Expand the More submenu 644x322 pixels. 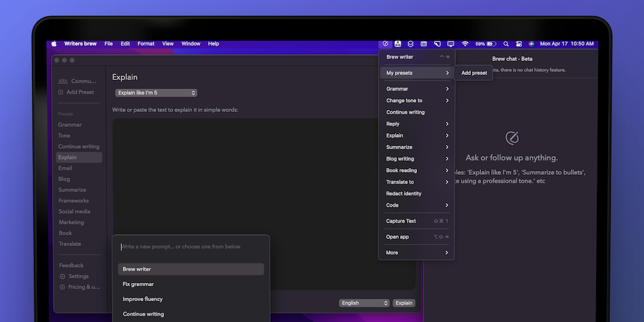pos(416,253)
